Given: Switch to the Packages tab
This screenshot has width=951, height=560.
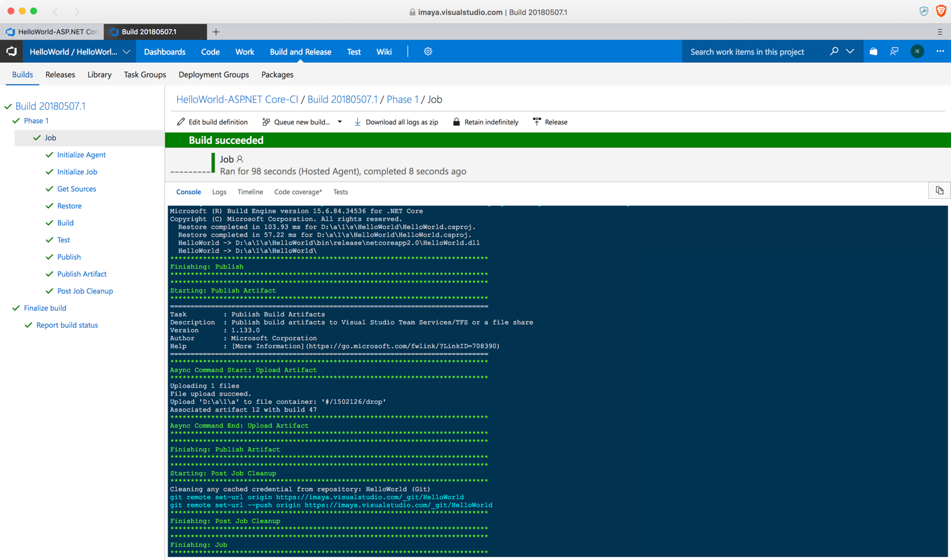Looking at the screenshot, I should tap(277, 74).
